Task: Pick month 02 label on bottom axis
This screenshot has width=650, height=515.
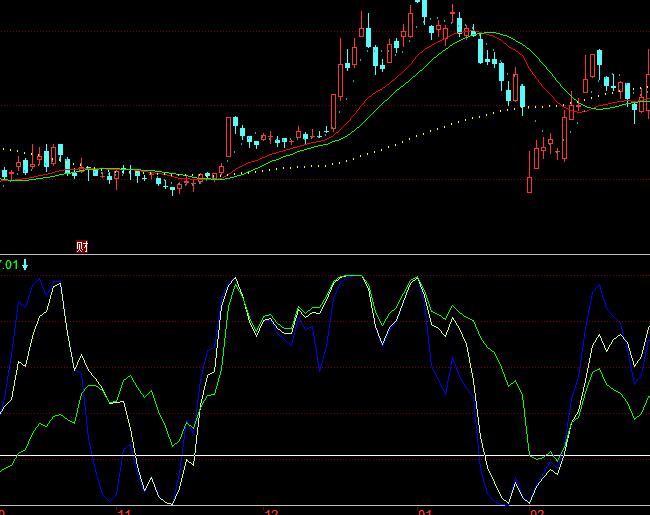Action: click(537, 511)
